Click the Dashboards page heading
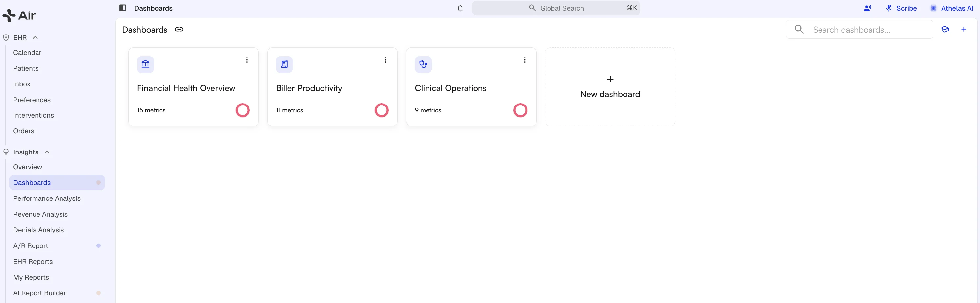 click(145, 30)
